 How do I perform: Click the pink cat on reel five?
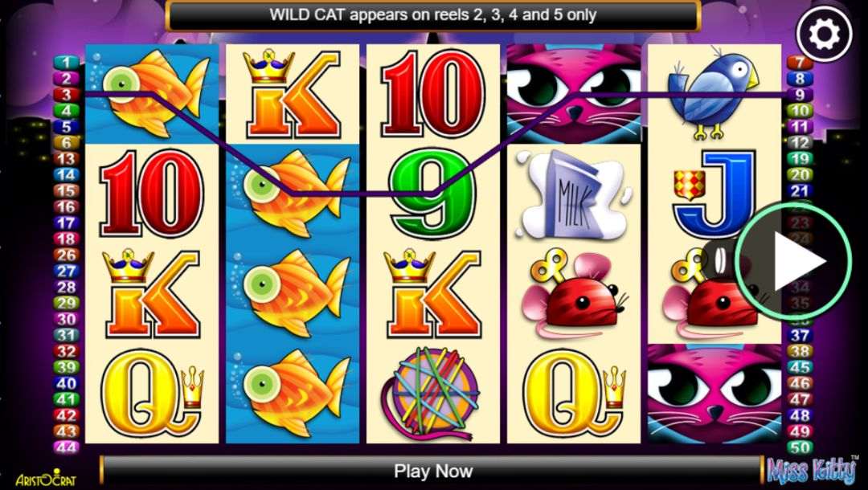(714, 394)
